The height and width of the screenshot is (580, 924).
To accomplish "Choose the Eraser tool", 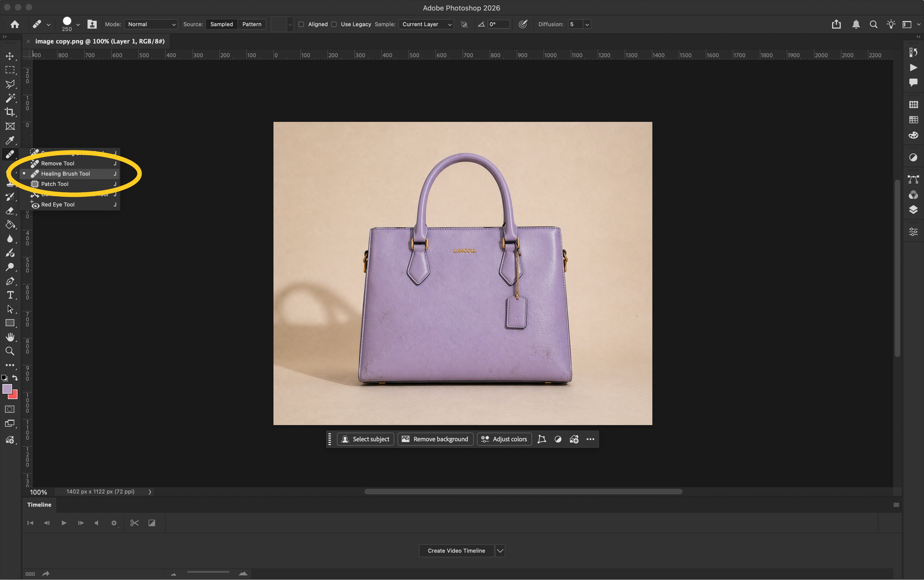I will tap(10, 211).
